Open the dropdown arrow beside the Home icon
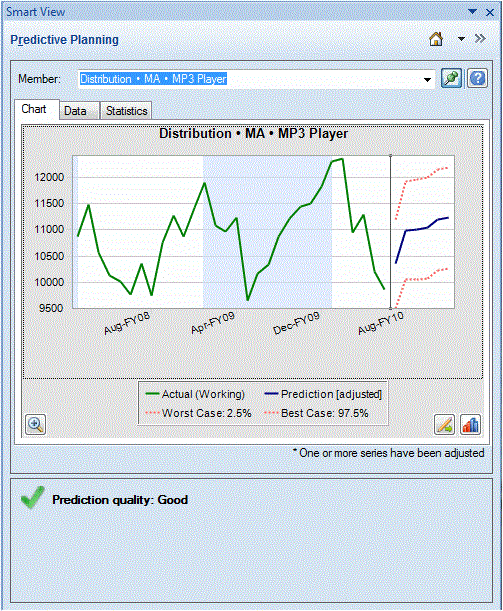The image size is (503, 611). click(x=461, y=39)
